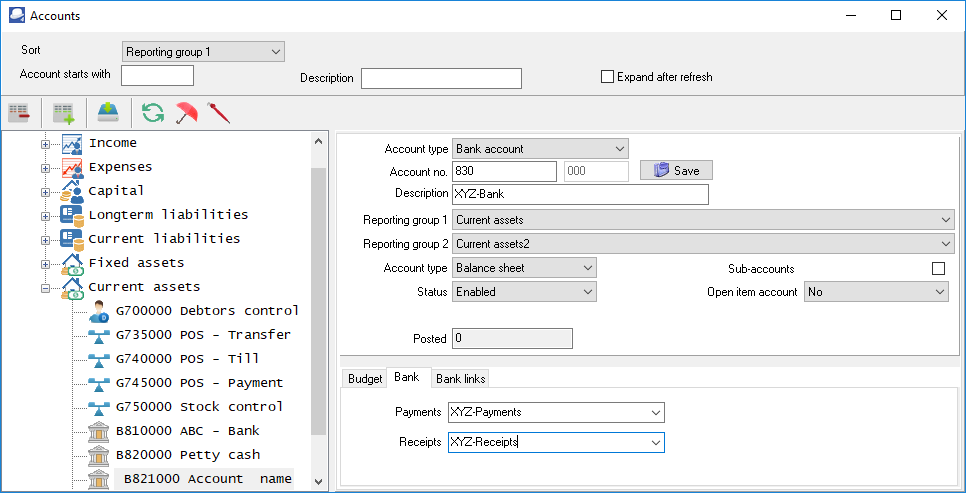Click the Posted value field
The height and width of the screenshot is (493, 966).
[513, 338]
